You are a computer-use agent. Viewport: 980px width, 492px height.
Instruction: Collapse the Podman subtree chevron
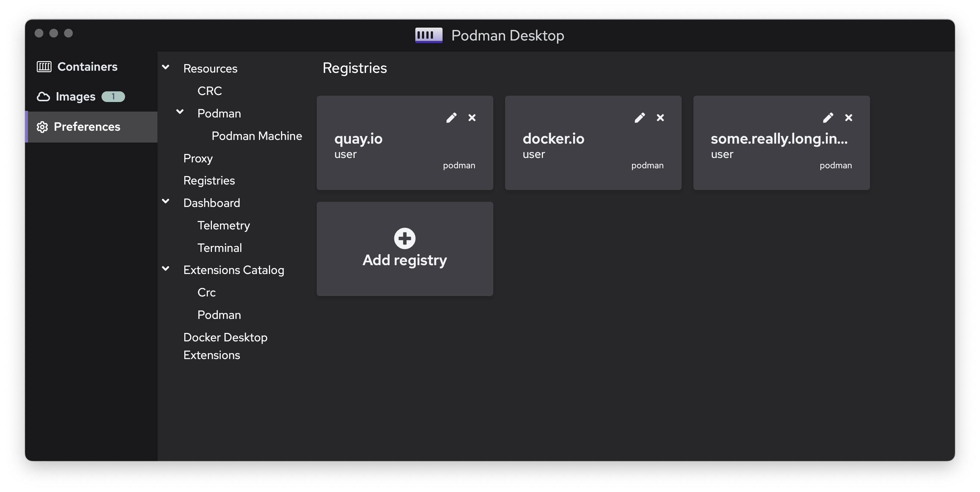[180, 112]
